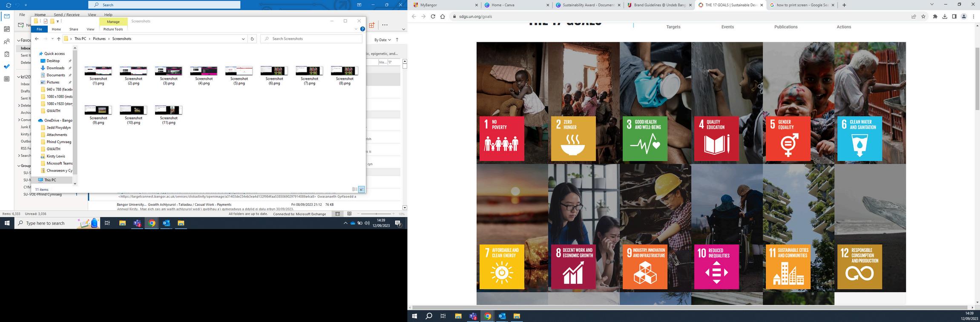Image resolution: width=980 pixels, height=322 pixels.
Task: Click the Outlook add-ins icon in the ribbon
Action: (372, 25)
